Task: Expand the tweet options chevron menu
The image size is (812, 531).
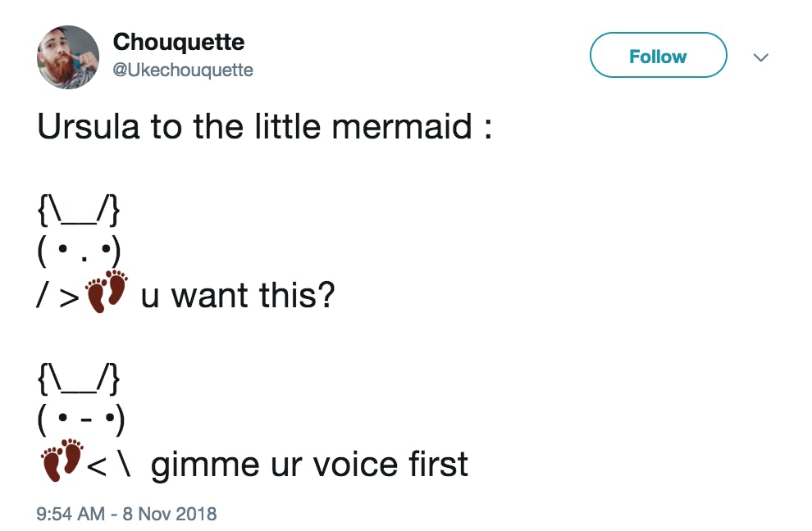Action: pyautogui.click(x=760, y=57)
